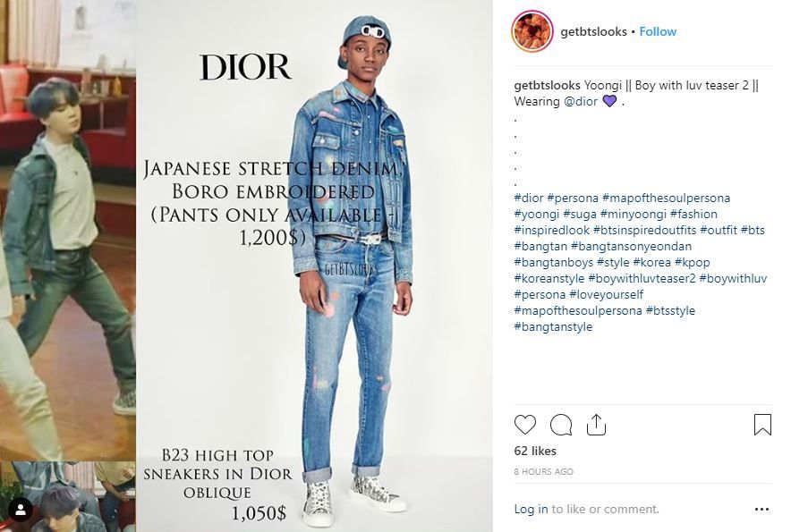This screenshot has height=532, width=791.
Task: Open getbtslooks username in header
Action: tap(593, 31)
